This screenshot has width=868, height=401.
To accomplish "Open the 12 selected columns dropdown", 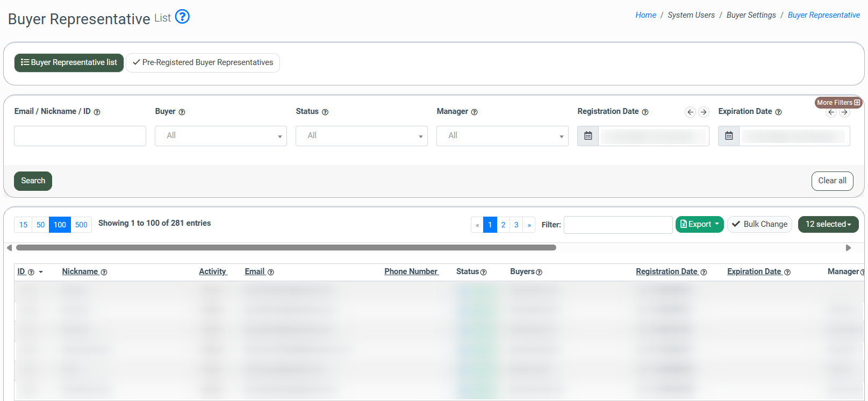I will (x=828, y=224).
